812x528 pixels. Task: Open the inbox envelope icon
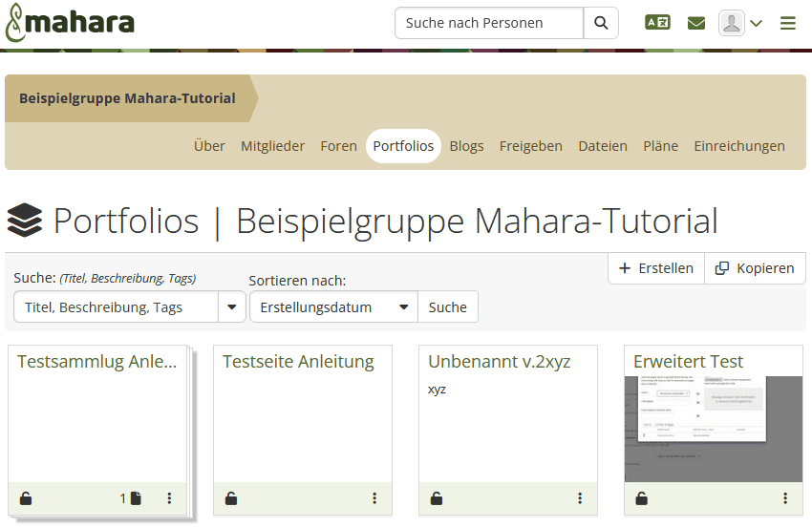point(696,23)
